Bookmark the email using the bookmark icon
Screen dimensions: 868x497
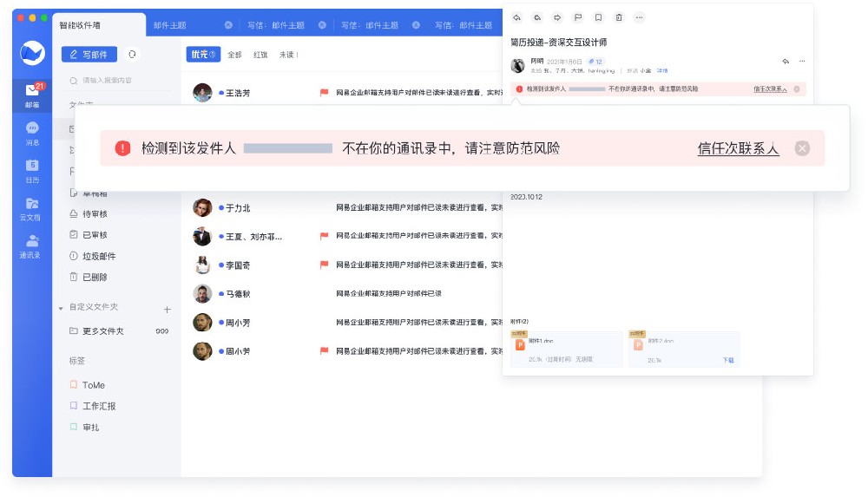tap(598, 17)
